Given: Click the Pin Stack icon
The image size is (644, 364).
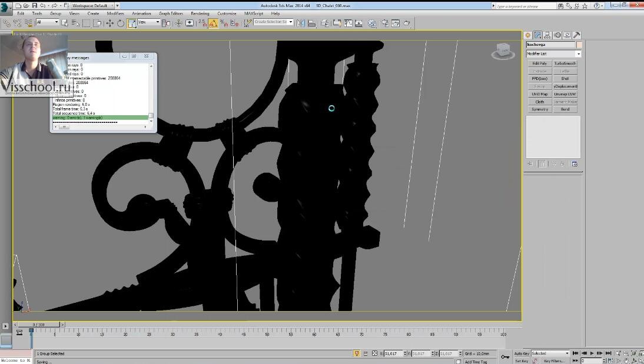Looking at the screenshot, I should pyautogui.click(x=530, y=163).
